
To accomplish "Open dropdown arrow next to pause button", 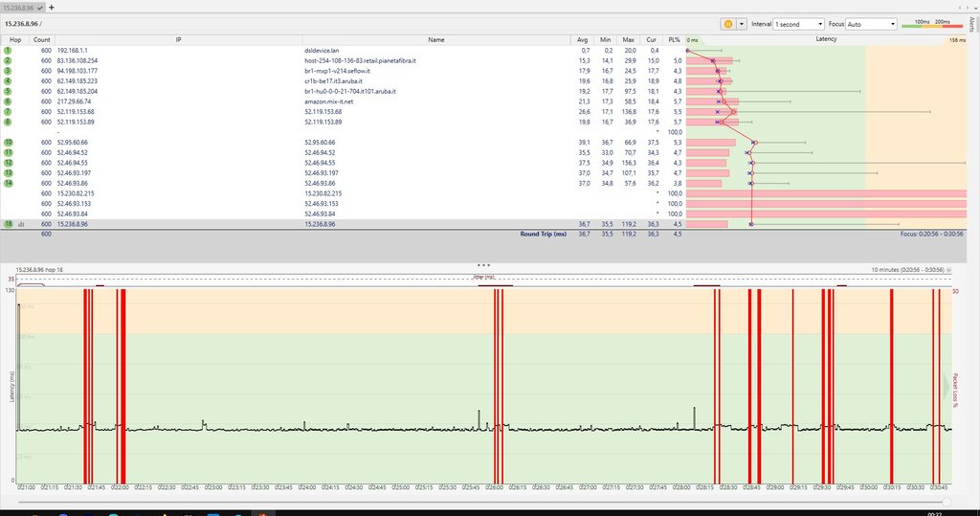I will click(x=741, y=23).
